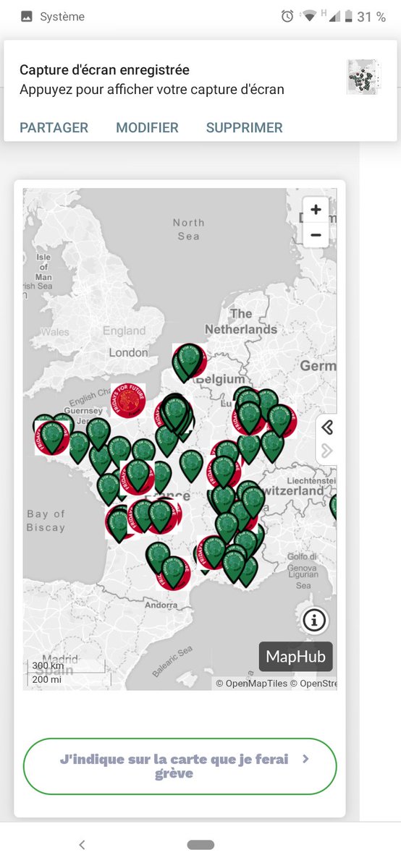Tap PARTAGER on the screenshot notification
401x868 pixels.
click(x=54, y=128)
